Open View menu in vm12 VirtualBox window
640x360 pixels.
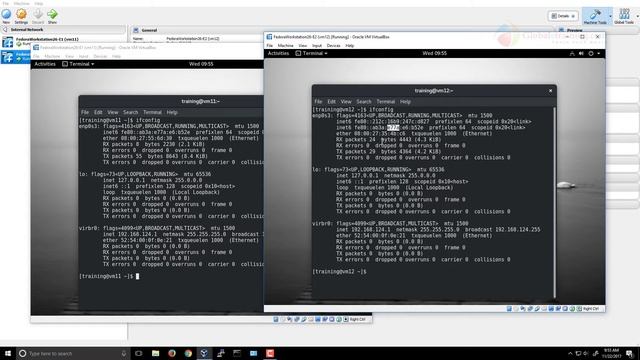pyautogui.click(x=302, y=46)
